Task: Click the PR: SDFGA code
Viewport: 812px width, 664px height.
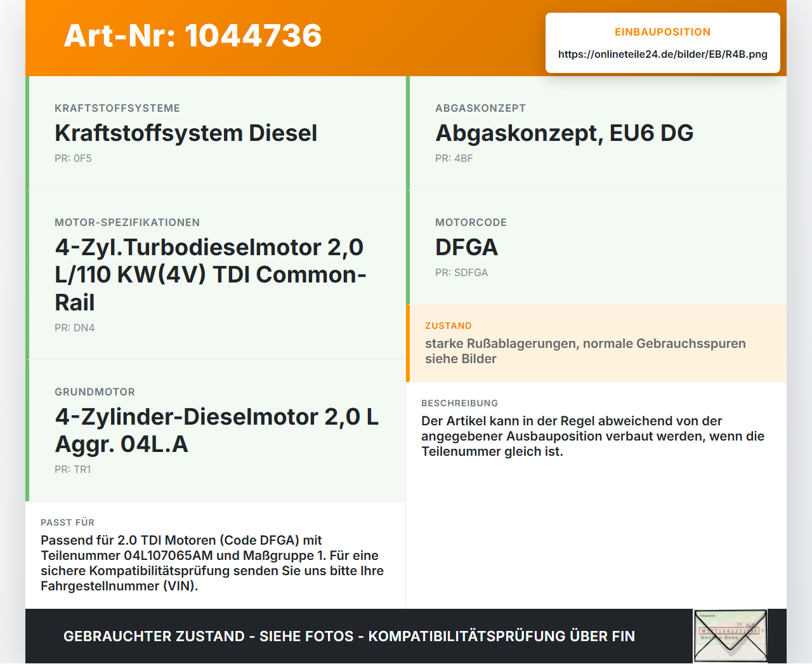Action: [462, 273]
